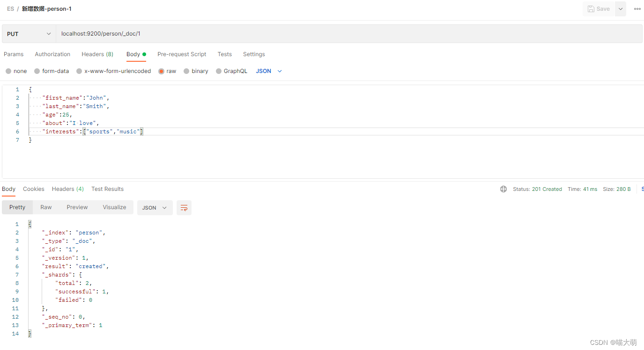Click the "result": "created" response line
This screenshot has width=644, height=350.
[75, 266]
